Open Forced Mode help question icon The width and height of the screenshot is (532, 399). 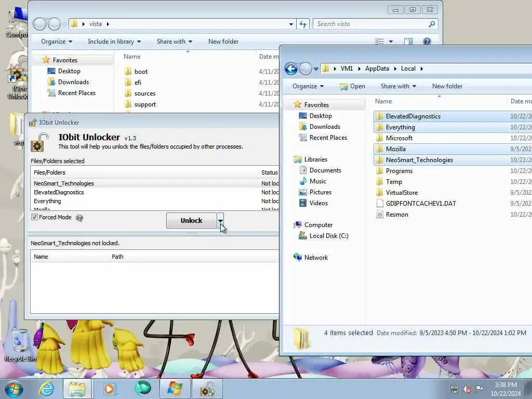click(79, 218)
